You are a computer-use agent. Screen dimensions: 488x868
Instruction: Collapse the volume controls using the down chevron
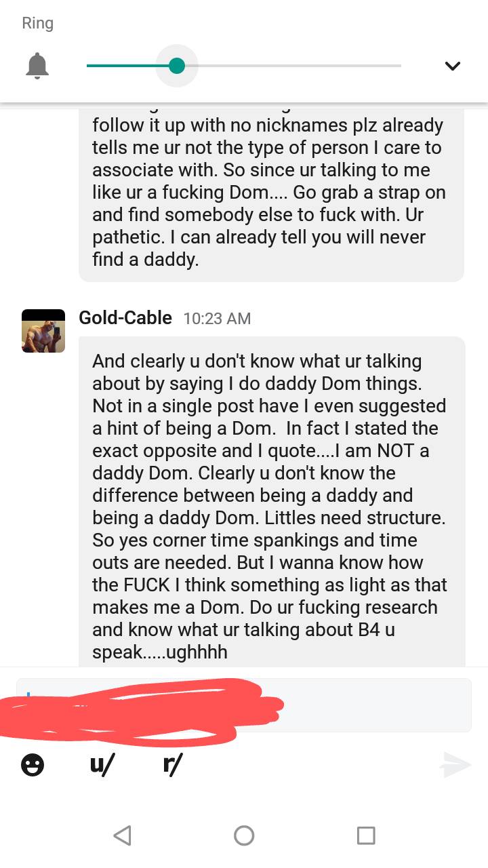452,66
